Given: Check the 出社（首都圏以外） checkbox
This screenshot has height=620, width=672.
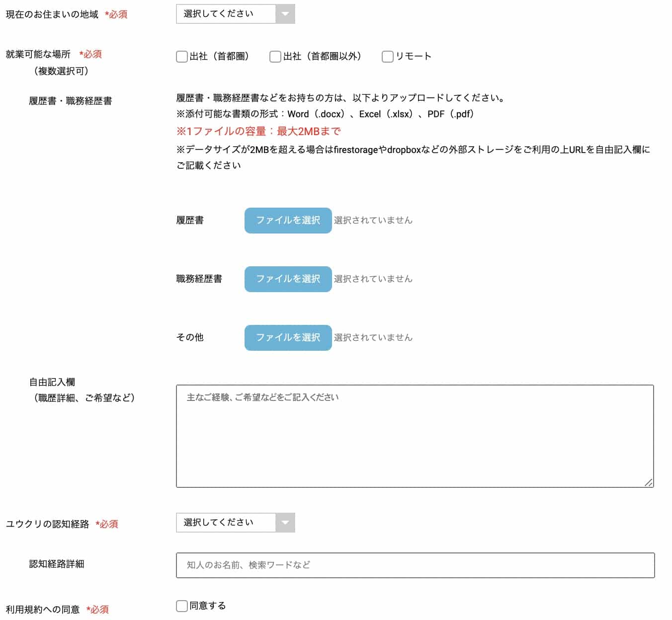Looking at the screenshot, I should [x=274, y=57].
